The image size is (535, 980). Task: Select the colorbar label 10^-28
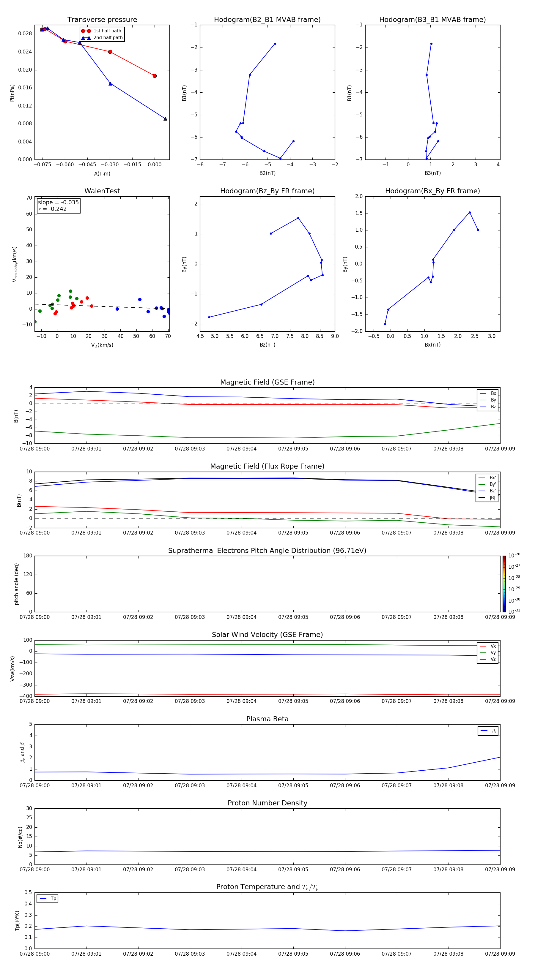pos(514,578)
